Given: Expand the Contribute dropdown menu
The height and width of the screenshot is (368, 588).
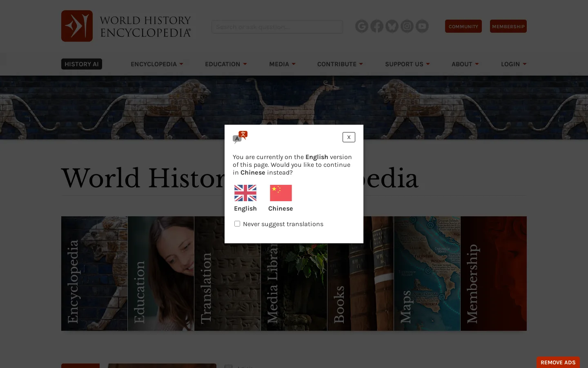Looking at the screenshot, I should 340,64.
